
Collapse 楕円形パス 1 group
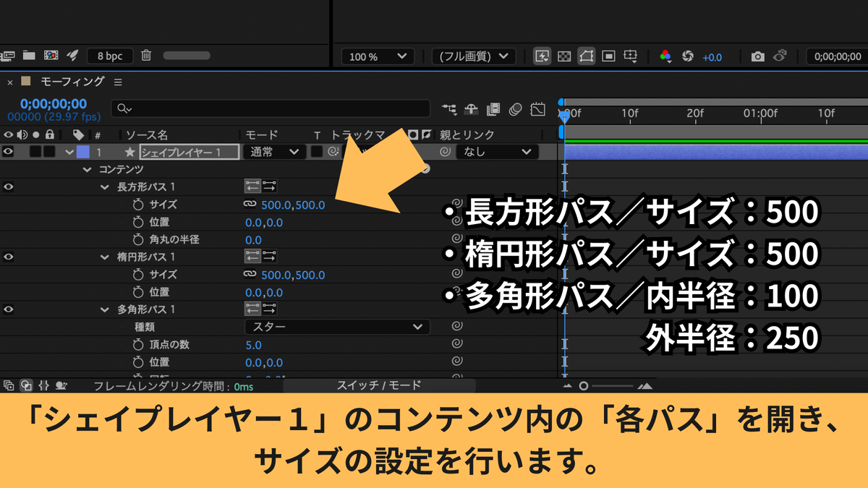click(104, 257)
